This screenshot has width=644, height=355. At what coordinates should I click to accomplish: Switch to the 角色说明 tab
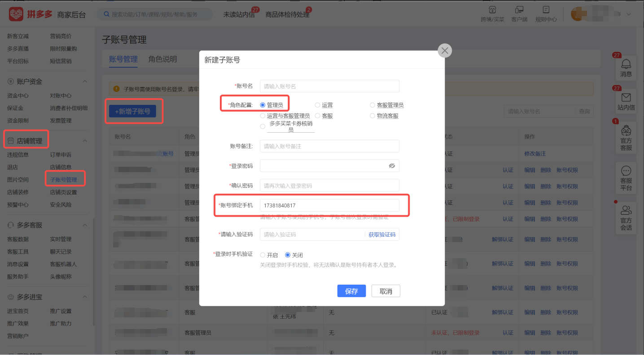click(x=162, y=59)
